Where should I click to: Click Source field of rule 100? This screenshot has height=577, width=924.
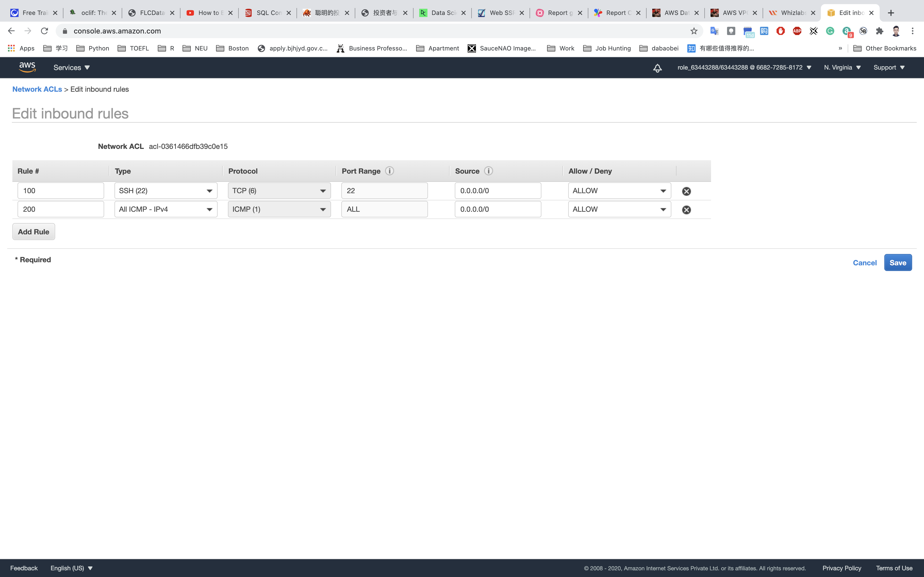[x=498, y=191]
